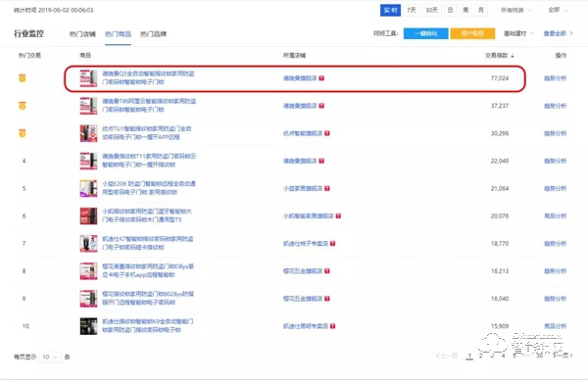Click the Tmall badge in the 22,049 row
588x380 pixels.
click(x=321, y=162)
